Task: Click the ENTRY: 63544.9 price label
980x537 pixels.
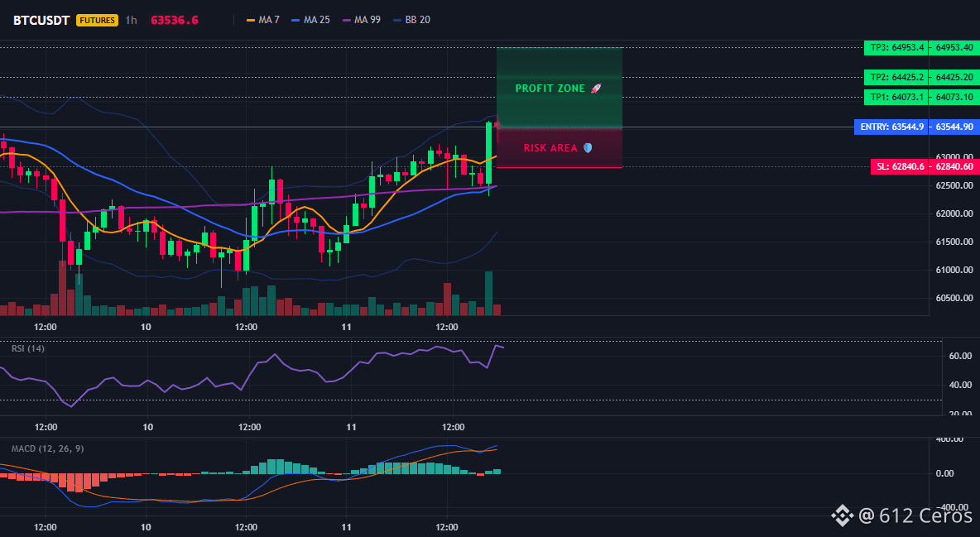Action: tap(891, 127)
